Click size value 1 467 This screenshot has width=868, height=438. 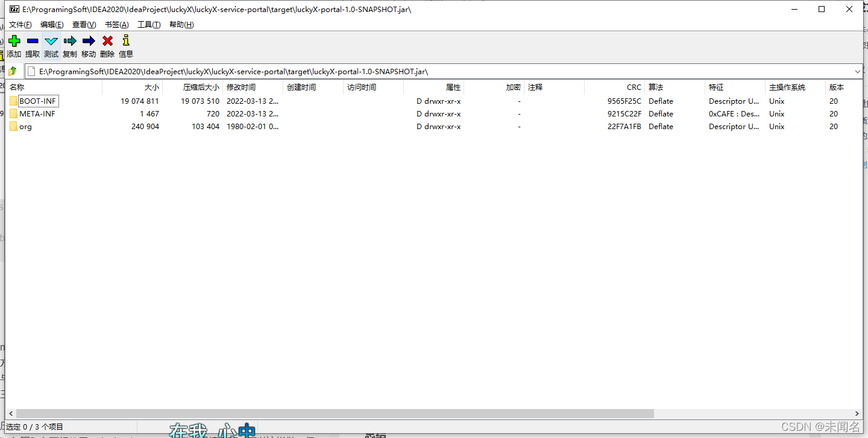[x=149, y=114]
